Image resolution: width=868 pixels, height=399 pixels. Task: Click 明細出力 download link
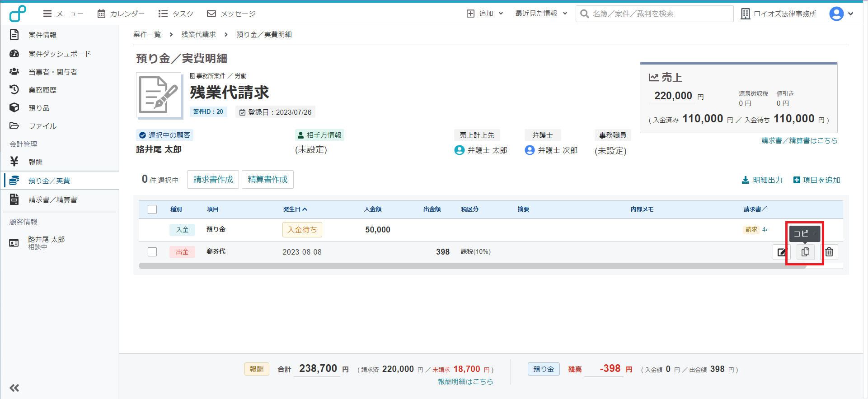[x=762, y=180]
